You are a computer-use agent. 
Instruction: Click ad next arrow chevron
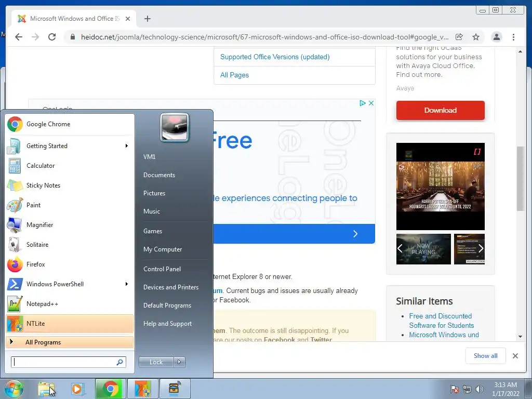[x=355, y=234]
